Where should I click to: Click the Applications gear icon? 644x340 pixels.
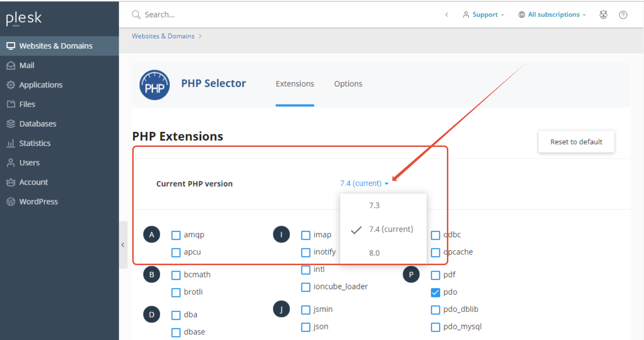tap(11, 85)
